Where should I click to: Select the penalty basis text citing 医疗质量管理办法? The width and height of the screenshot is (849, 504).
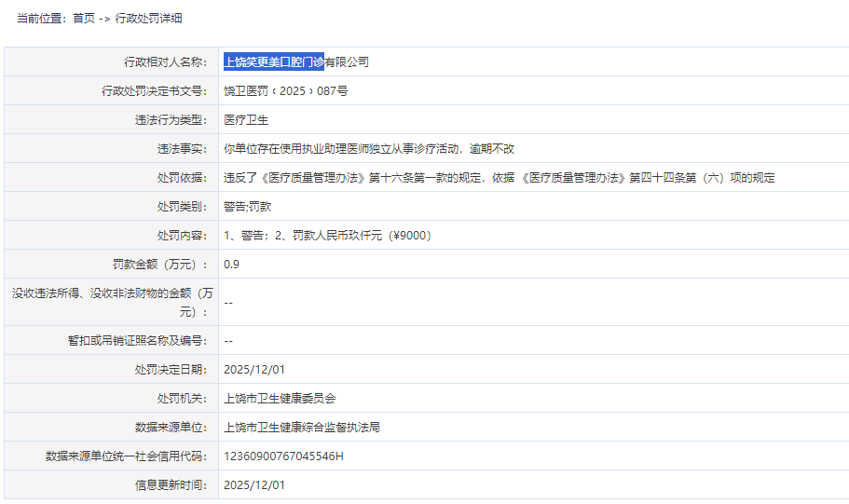pyautogui.click(x=500, y=178)
